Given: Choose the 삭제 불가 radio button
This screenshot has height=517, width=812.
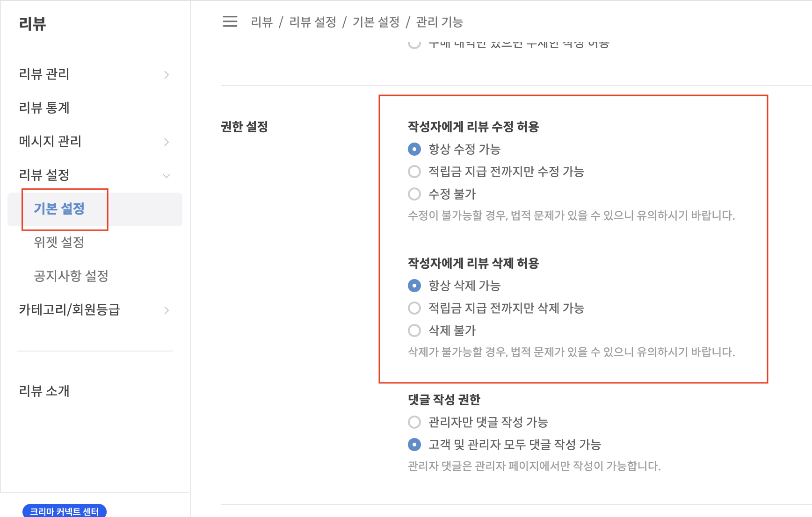Looking at the screenshot, I should [414, 330].
